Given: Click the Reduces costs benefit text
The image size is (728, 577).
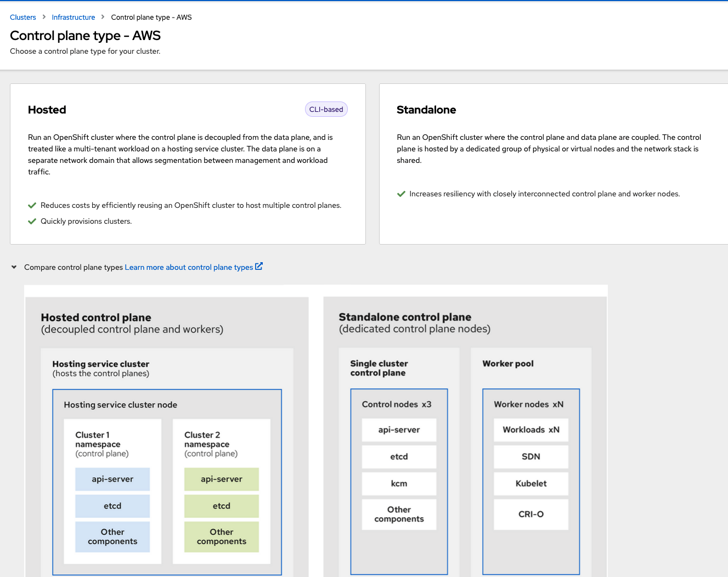Looking at the screenshot, I should coord(191,206).
